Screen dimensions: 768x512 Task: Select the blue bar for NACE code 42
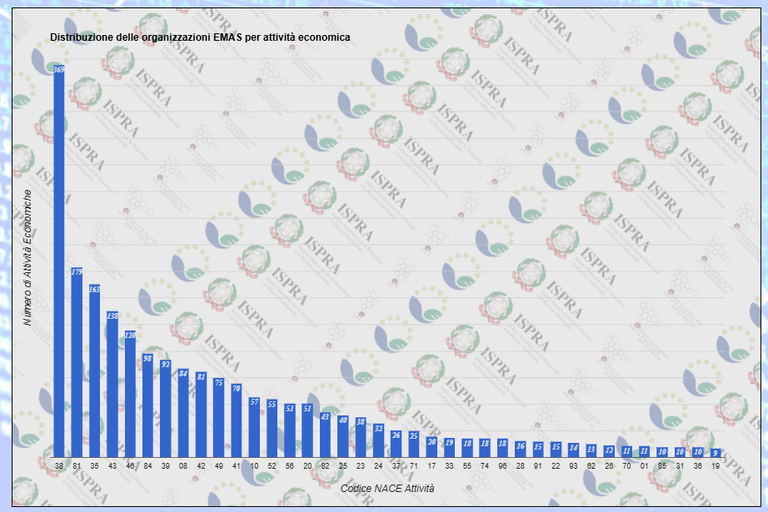201,414
